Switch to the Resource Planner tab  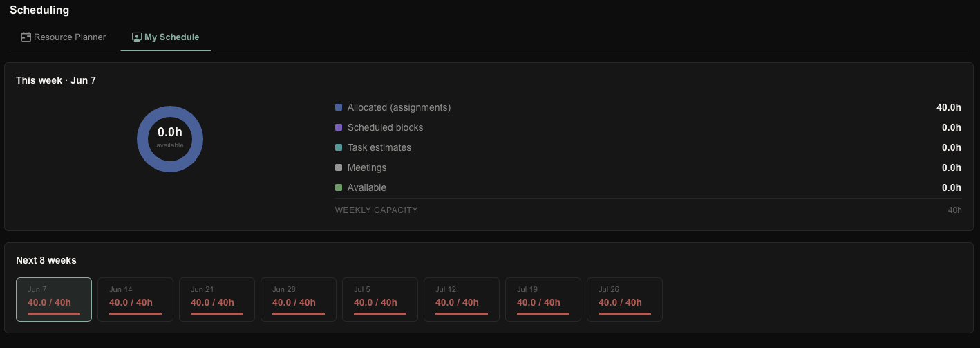pos(64,37)
